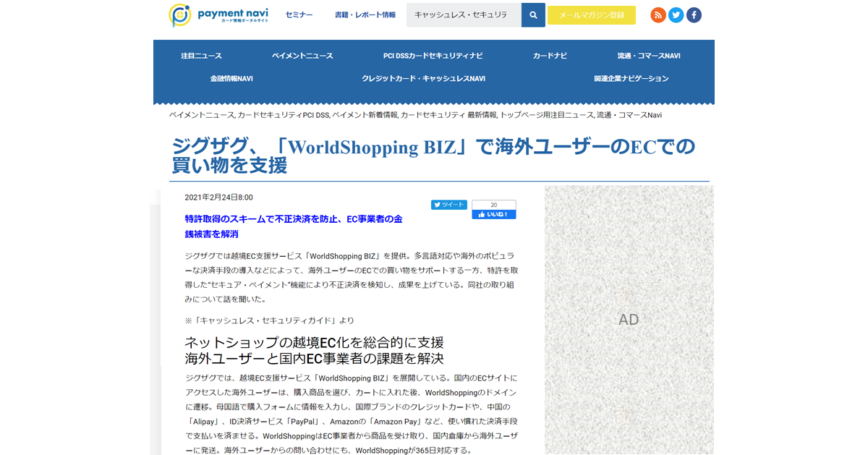
Task: Open the RSS feed icon
Action: [658, 15]
